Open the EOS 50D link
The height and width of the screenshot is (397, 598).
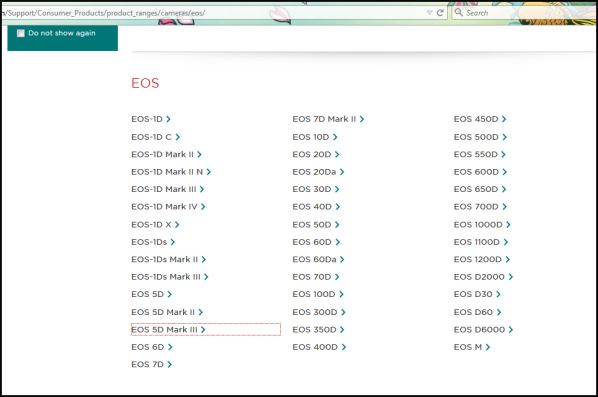[316, 225]
